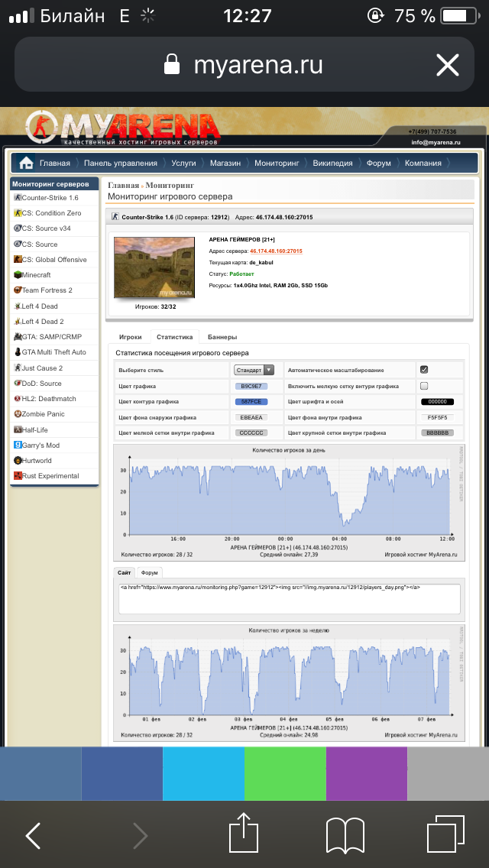The image size is (489, 868).
Task: Tap the Safari back arrow
Action: pyautogui.click(x=34, y=835)
